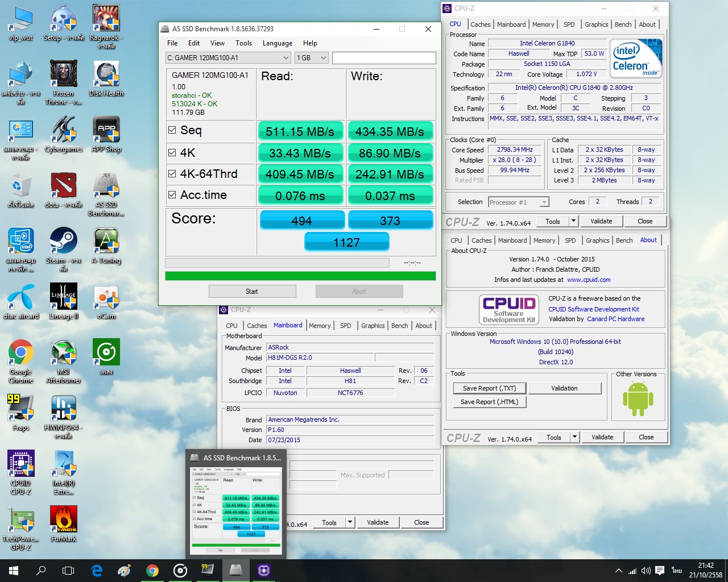The width and height of the screenshot is (728, 582).
Task: Click the green benchmark progress bar
Action: [x=300, y=276]
